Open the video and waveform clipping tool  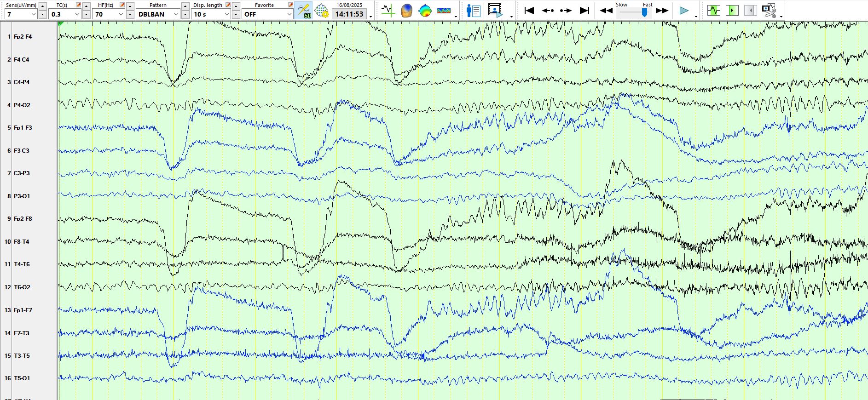point(769,10)
